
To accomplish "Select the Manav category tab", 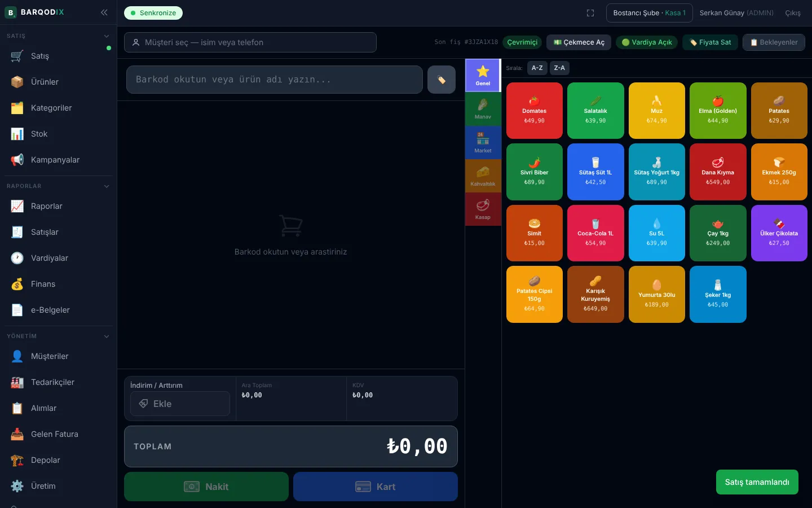I will (483, 109).
